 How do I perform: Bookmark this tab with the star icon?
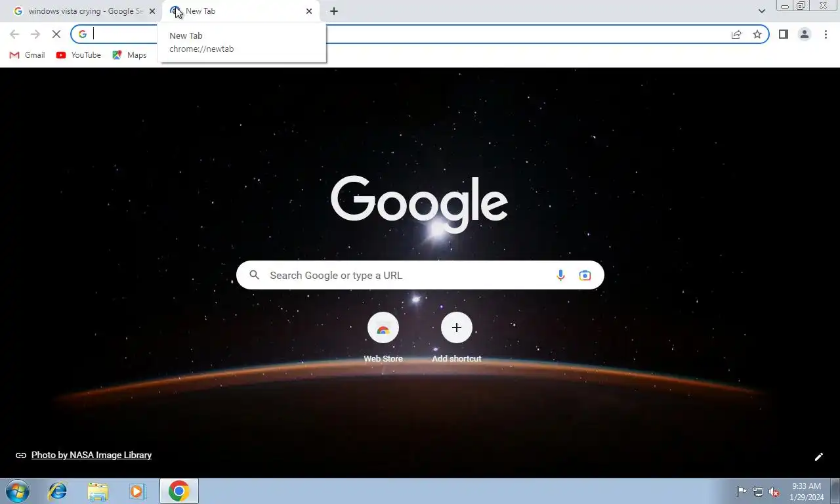click(757, 34)
